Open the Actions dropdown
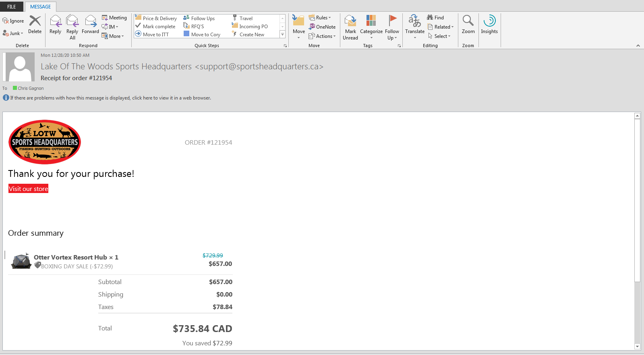Viewport: 644px width, 355px height. [322, 36]
